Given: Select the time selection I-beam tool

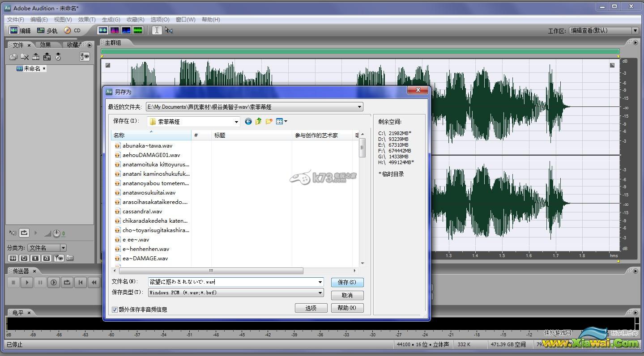Looking at the screenshot, I should coord(157,30).
